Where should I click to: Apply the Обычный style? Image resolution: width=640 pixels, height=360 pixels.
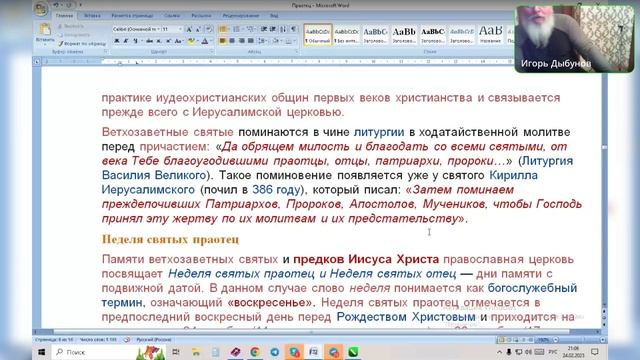(x=318, y=35)
